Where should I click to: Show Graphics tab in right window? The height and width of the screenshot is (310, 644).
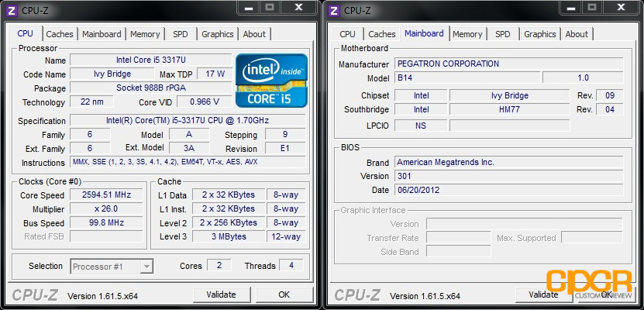pos(539,34)
